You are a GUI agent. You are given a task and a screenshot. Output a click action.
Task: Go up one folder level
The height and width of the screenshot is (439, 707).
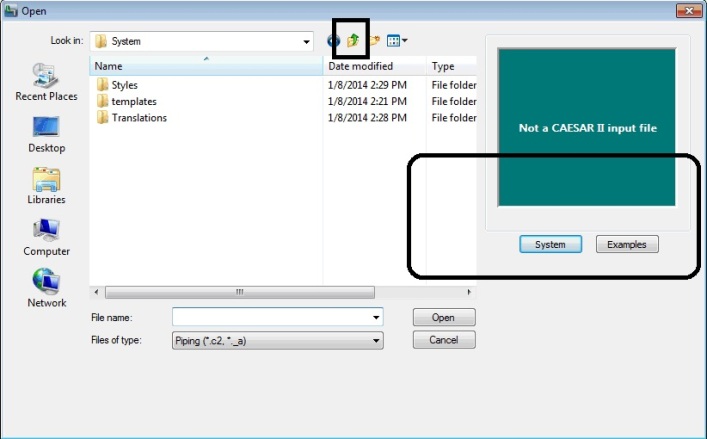pyautogui.click(x=353, y=41)
